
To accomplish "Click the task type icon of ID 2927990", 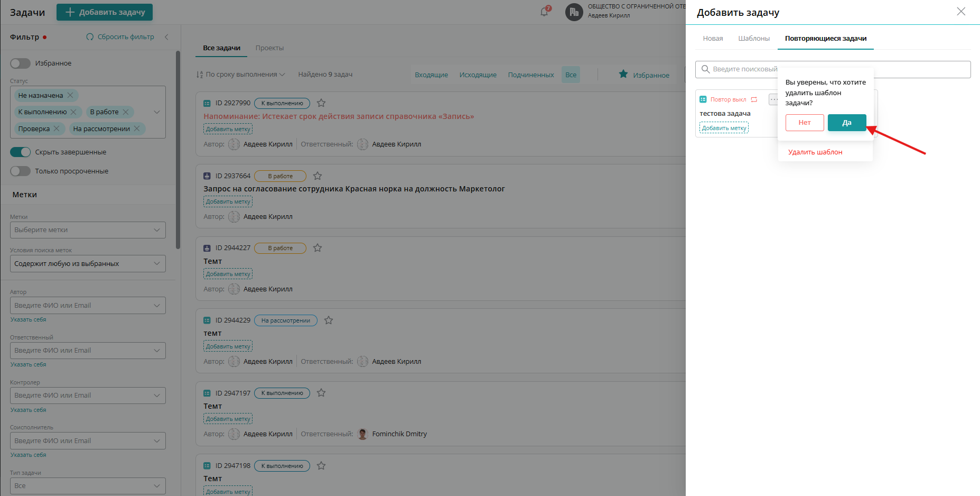I will (x=207, y=103).
